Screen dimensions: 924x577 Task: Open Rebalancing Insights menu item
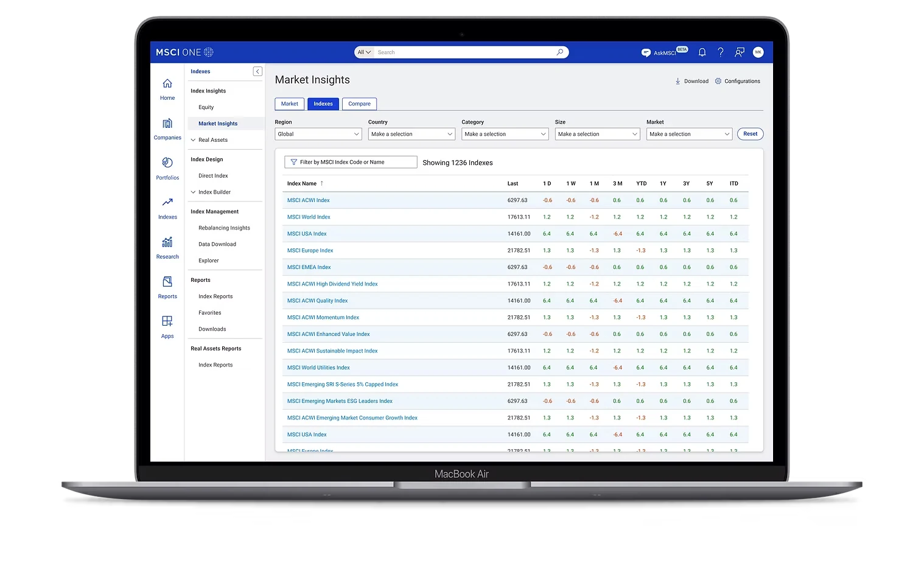[224, 228]
